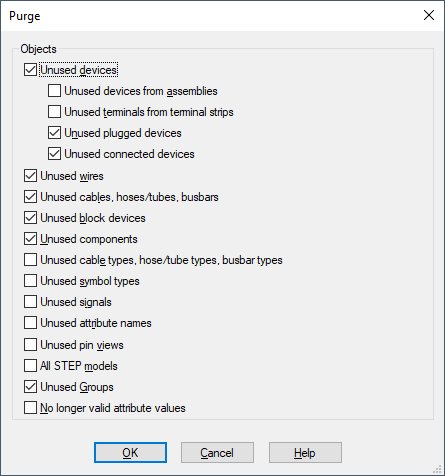This screenshot has height=476, width=445.
Task: Disable Unused plugged devices option
Action: pos(54,133)
